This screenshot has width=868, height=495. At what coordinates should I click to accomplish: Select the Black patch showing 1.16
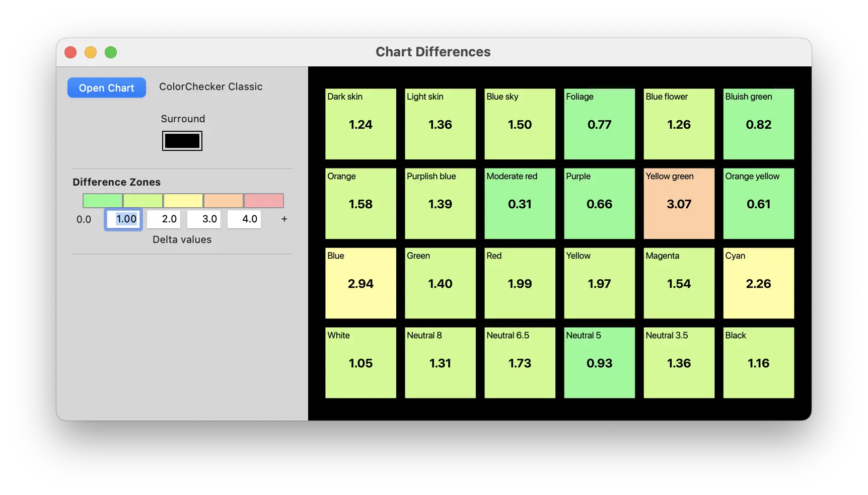pyautogui.click(x=758, y=363)
